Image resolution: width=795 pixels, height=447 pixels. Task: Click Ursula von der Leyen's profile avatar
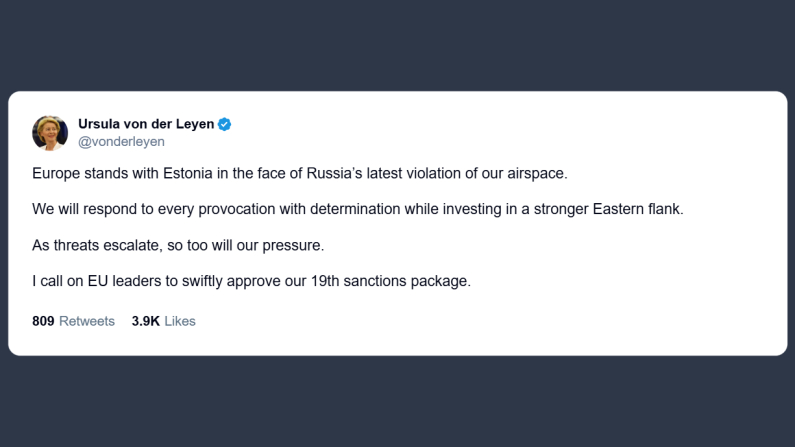(x=50, y=133)
